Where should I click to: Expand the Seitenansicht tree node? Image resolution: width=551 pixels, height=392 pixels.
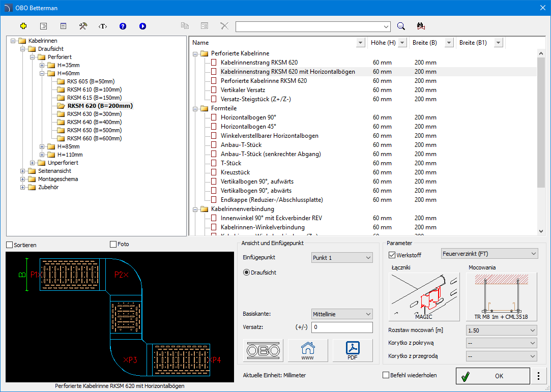coord(23,171)
